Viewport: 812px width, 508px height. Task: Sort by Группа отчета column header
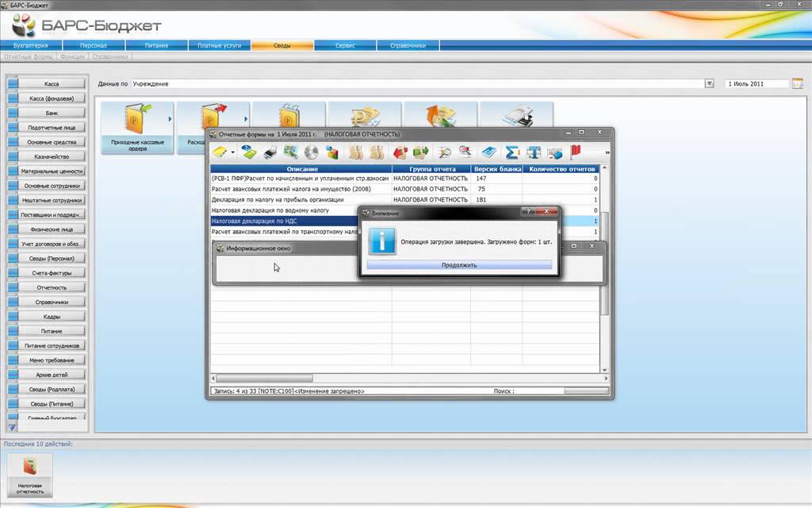pyautogui.click(x=432, y=169)
